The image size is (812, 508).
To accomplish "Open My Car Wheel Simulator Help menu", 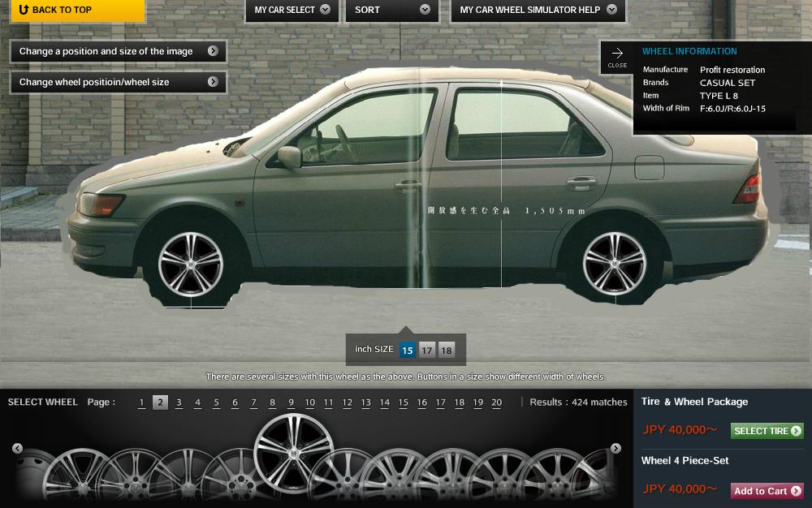I will tap(537, 10).
